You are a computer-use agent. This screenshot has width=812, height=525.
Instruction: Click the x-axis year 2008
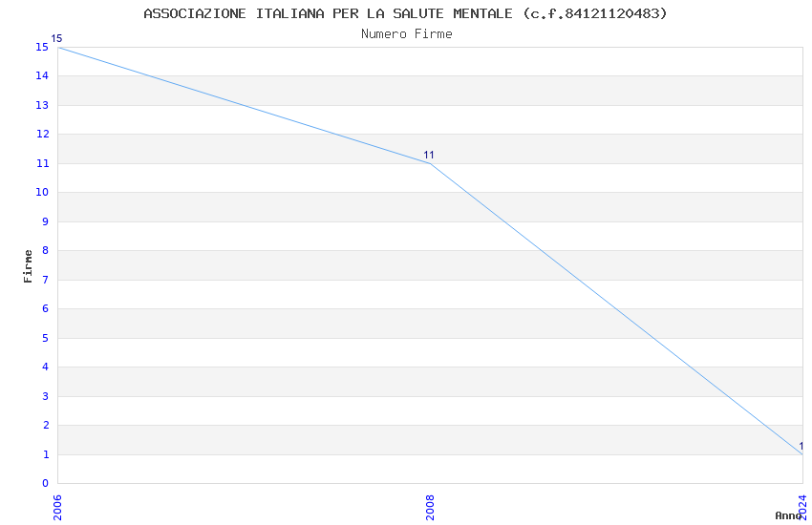point(430,508)
